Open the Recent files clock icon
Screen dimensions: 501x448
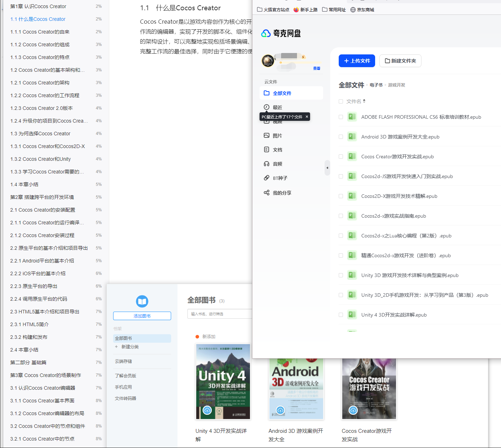pos(267,107)
